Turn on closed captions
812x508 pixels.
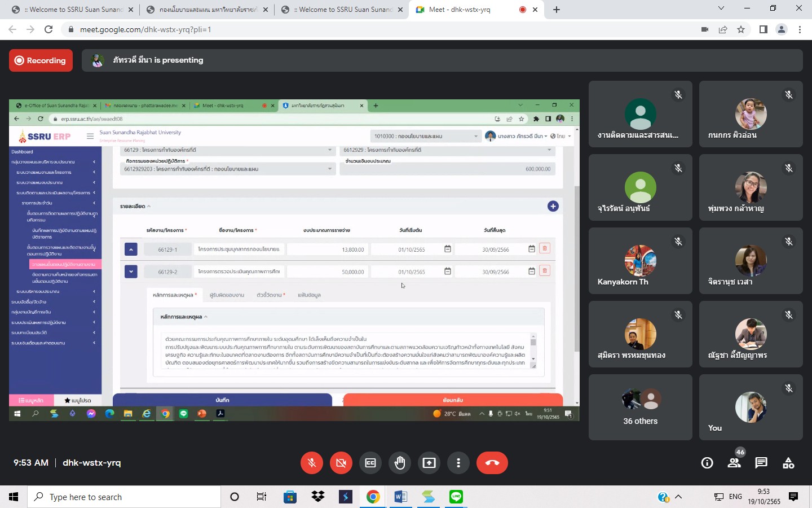click(x=370, y=463)
